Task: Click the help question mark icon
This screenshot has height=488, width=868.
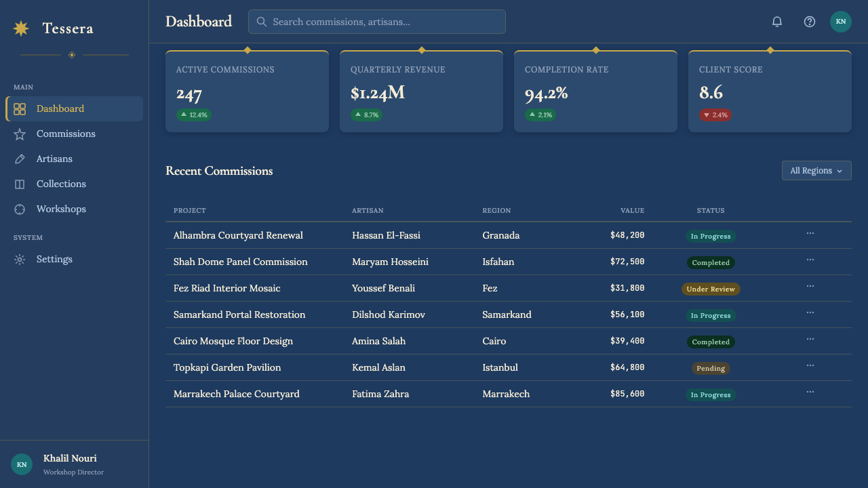Action: 810,22
